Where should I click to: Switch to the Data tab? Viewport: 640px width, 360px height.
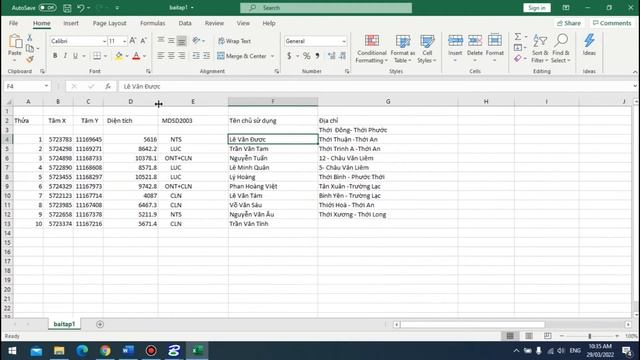(x=185, y=23)
